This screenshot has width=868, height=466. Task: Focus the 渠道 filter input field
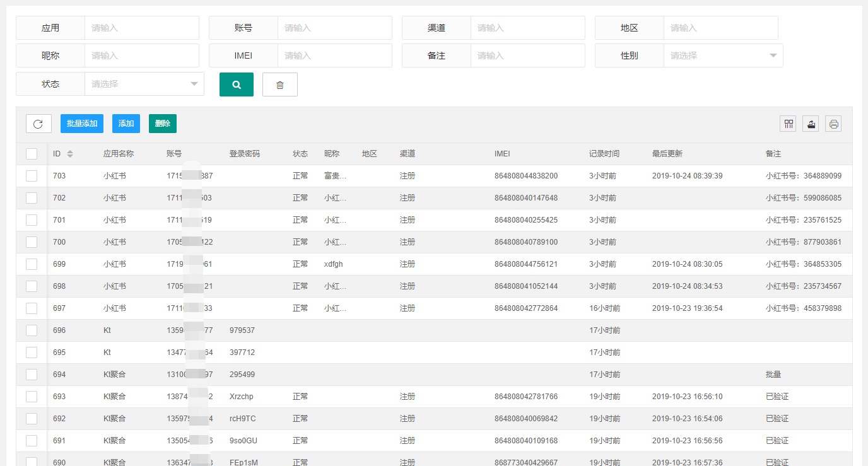tap(528, 28)
